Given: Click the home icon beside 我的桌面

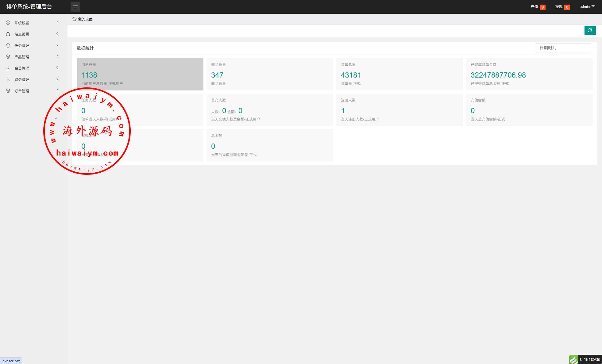Looking at the screenshot, I should tap(74, 19).
